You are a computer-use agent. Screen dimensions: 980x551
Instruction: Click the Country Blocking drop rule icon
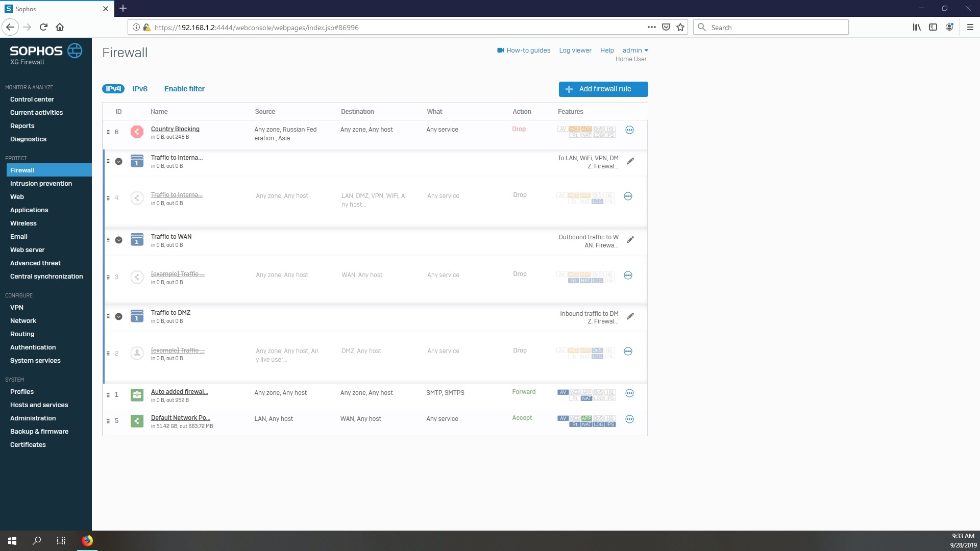click(137, 132)
